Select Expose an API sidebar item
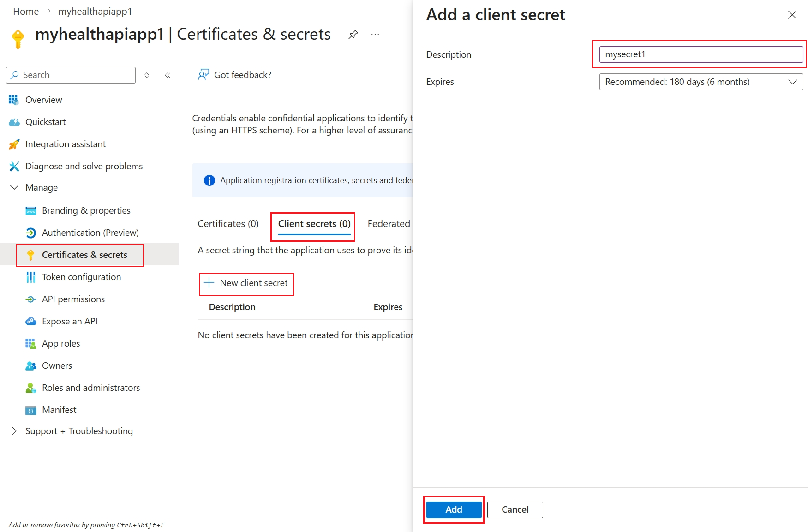 69,321
